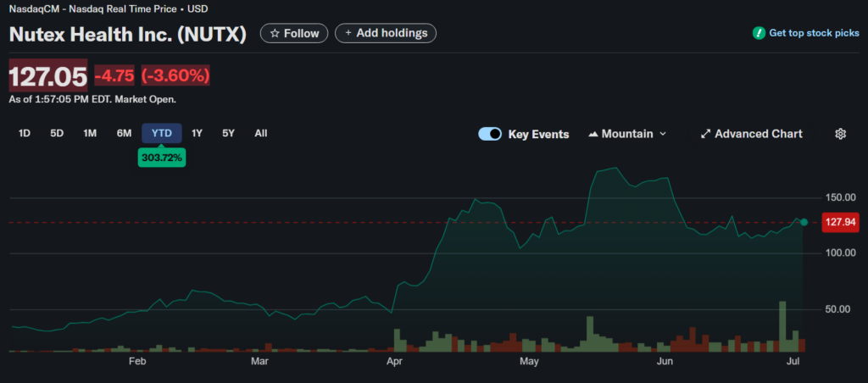Click the 100.00 axis label
This screenshot has width=868, height=383.
tap(840, 253)
